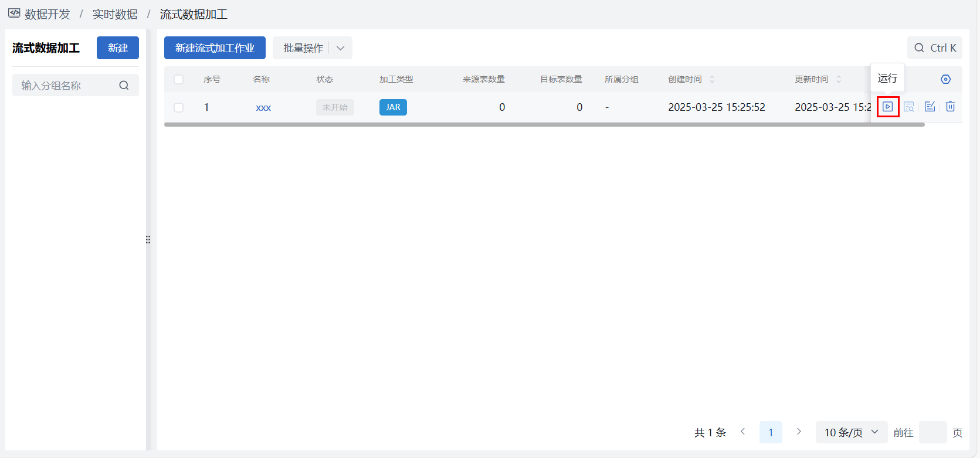Viewport: 980px width, 458px height.
Task: Click 实时数据 in the breadcrumb
Action: tap(115, 14)
